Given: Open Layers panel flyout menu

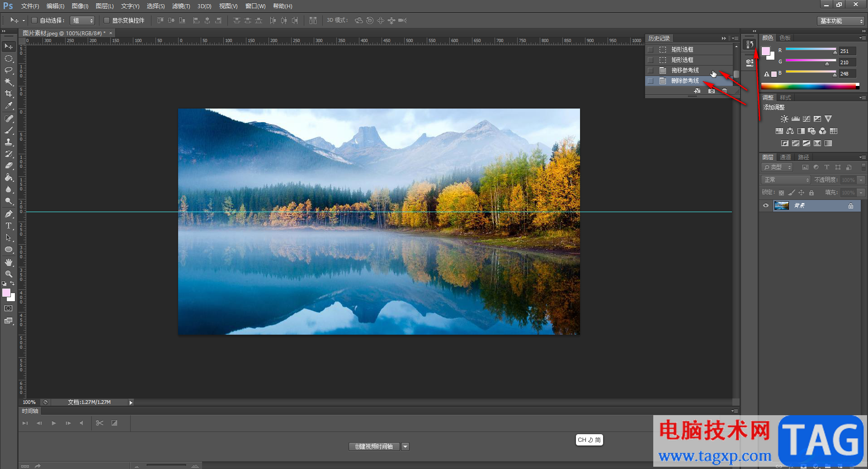Looking at the screenshot, I should pos(863,157).
